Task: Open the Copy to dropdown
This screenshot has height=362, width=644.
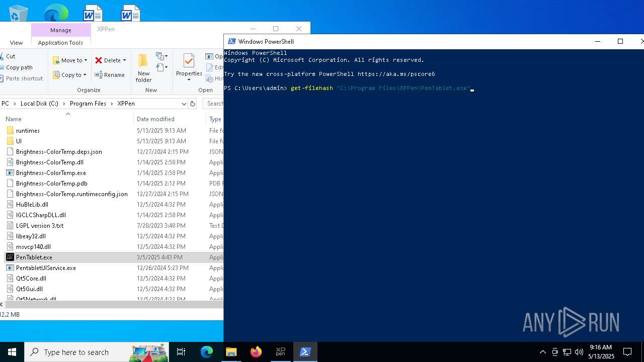Action: 69,75
